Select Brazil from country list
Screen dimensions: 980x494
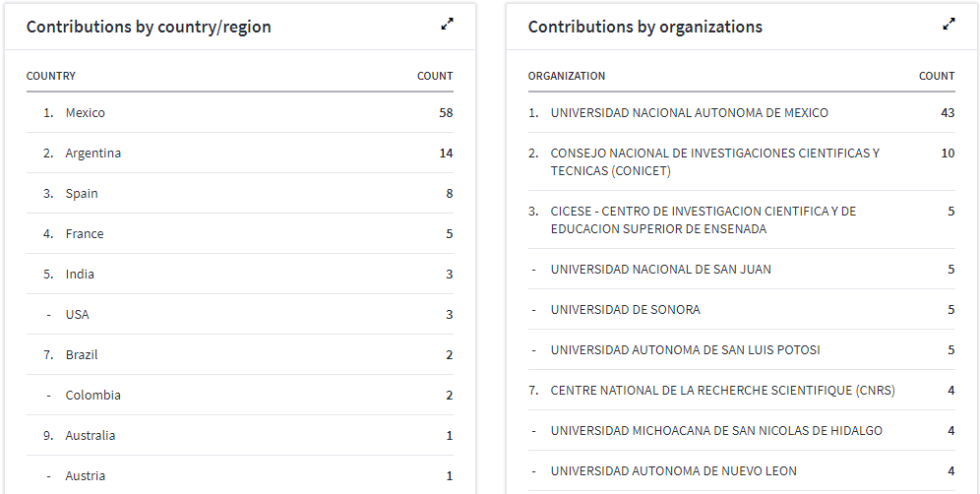pos(82,355)
